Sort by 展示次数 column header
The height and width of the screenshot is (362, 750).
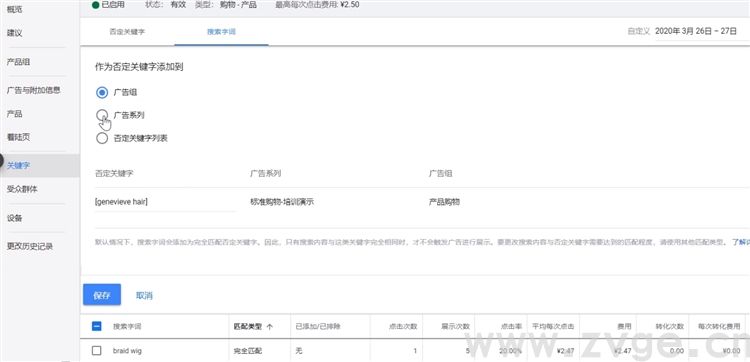(x=455, y=327)
